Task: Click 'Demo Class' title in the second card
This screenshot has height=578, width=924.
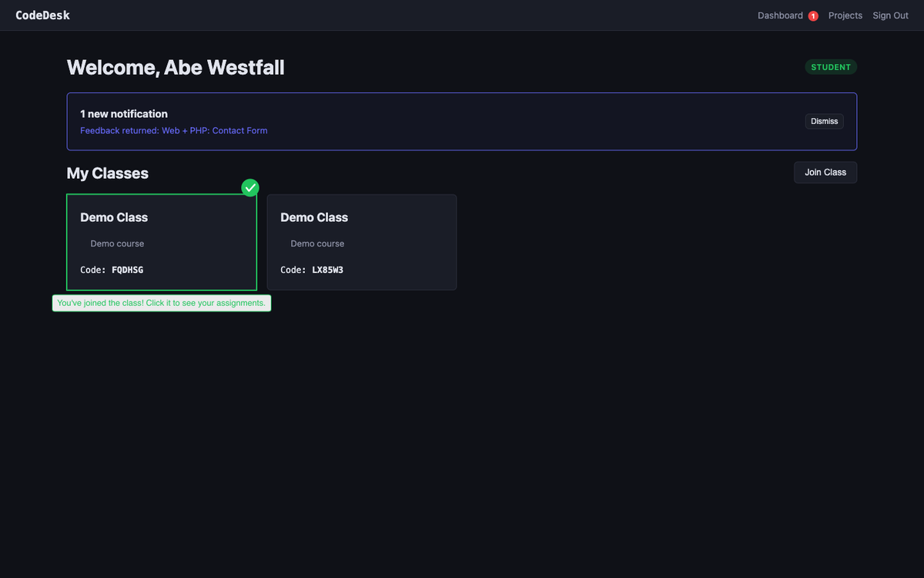Action: (x=314, y=217)
